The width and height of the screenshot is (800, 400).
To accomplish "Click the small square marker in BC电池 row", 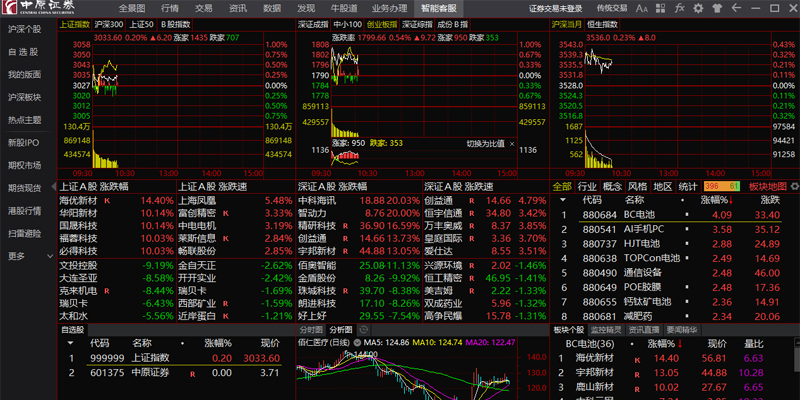I will (687, 215).
